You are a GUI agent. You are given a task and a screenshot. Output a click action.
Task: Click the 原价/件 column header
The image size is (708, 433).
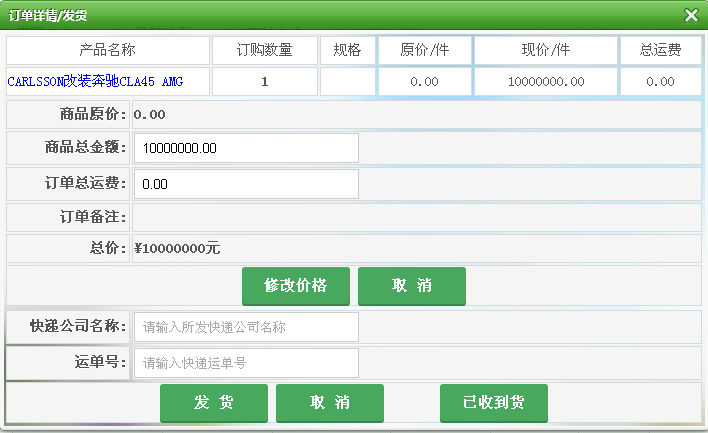(x=425, y=50)
